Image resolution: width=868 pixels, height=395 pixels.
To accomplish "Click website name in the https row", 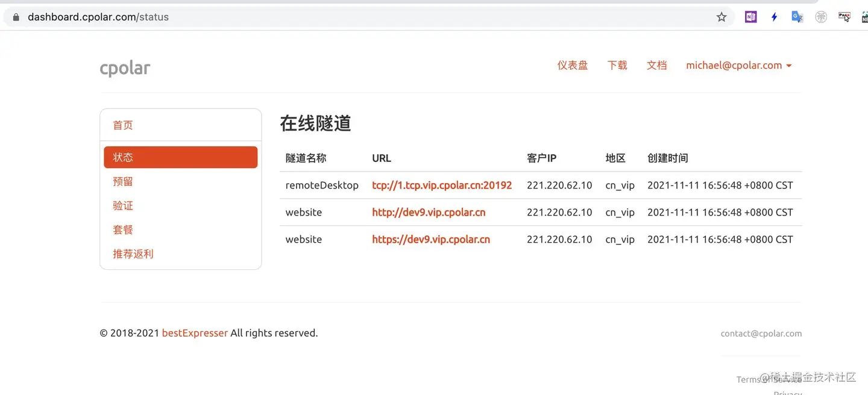I will (x=304, y=239).
